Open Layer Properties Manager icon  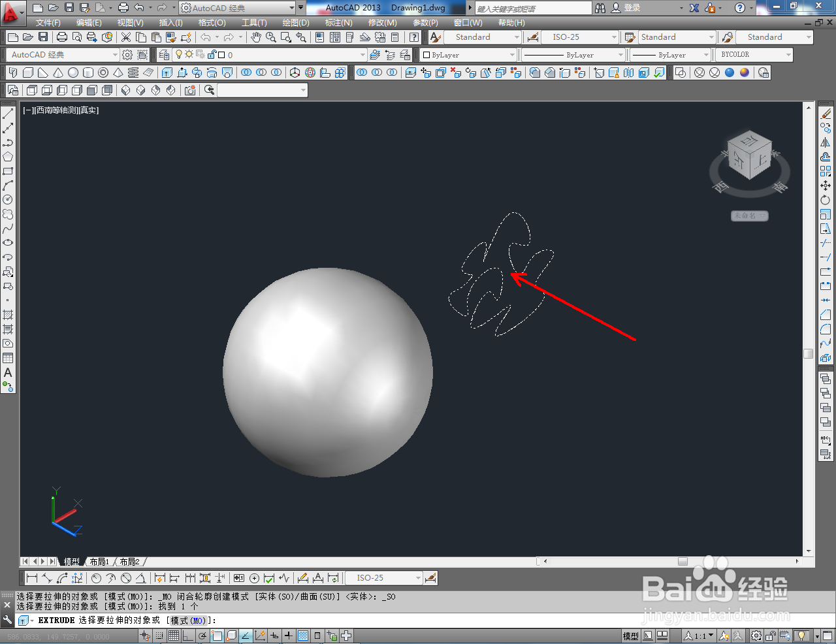click(x=164, y=55)
